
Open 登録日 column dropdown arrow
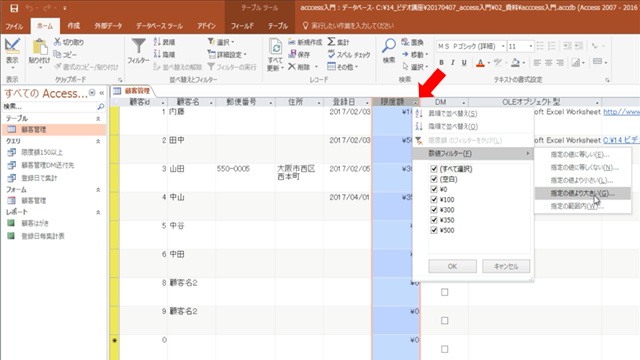coord(367,102)
